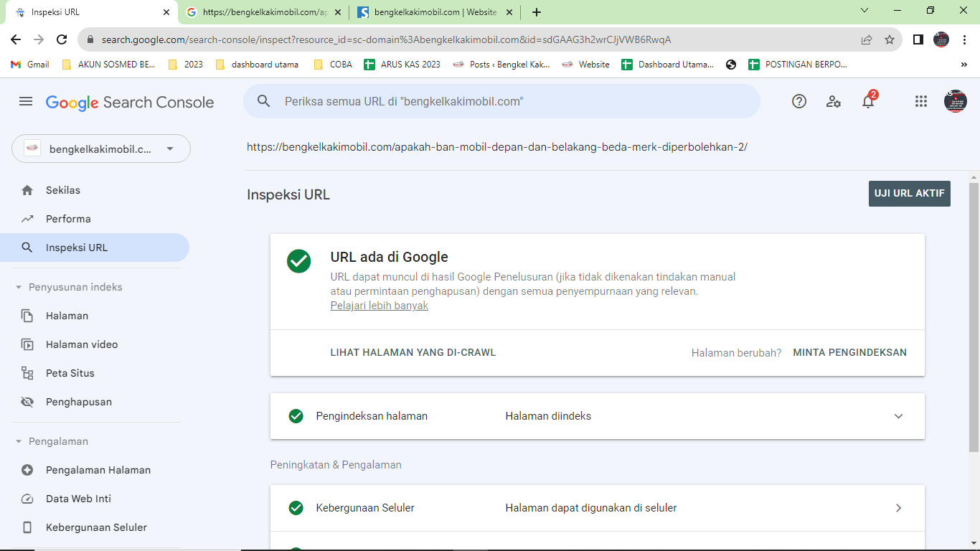
Task: Close the Inspeksi URL tab
Action: [166, 12]
